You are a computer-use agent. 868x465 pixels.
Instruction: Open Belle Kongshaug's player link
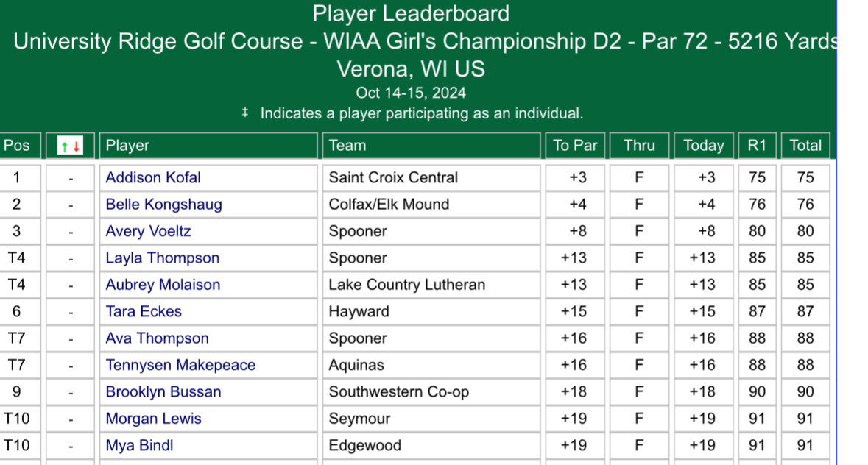point(164,205)
